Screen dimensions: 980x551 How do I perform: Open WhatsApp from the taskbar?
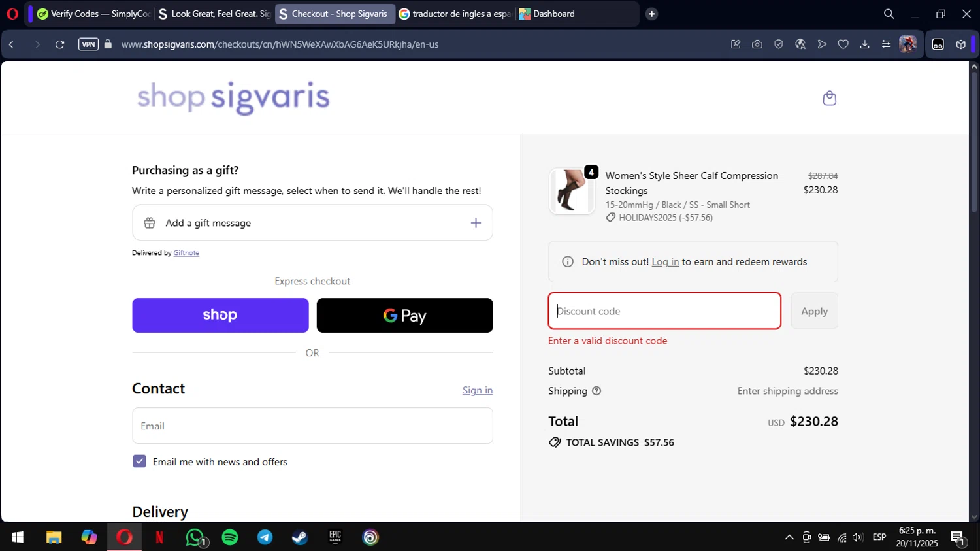pos(195,537)
